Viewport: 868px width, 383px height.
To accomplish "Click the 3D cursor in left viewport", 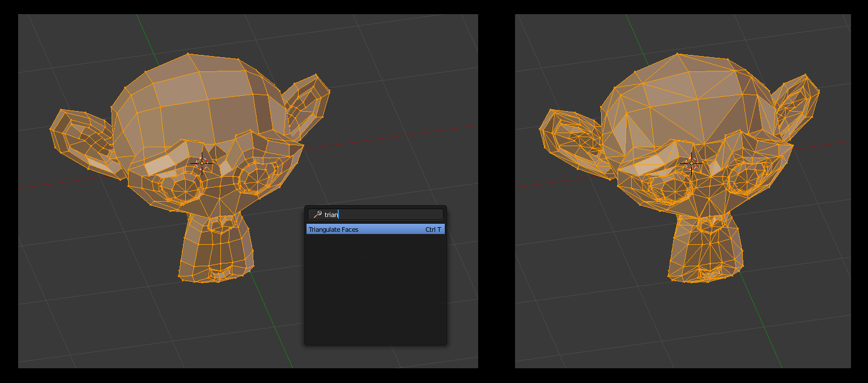I will pos(202,163).
